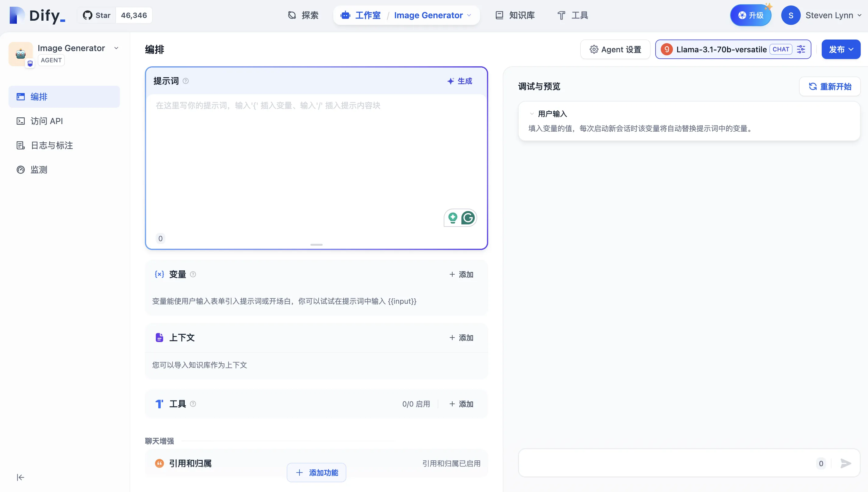This screenshot has width=868, height=492.
Task: Click the help icon beside 工具 section
Action: [193, 404]
